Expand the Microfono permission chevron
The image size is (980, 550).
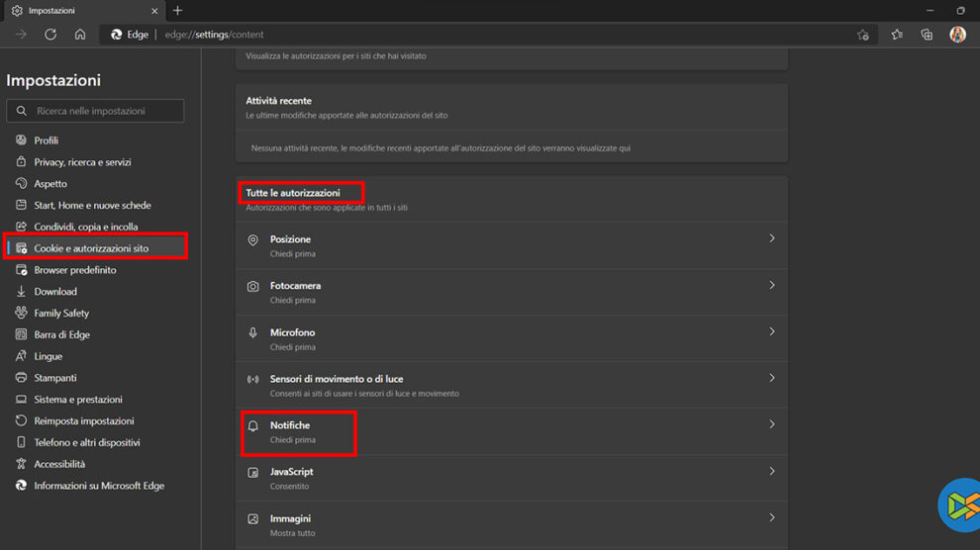pyautogui.click(x=771, y=332)
